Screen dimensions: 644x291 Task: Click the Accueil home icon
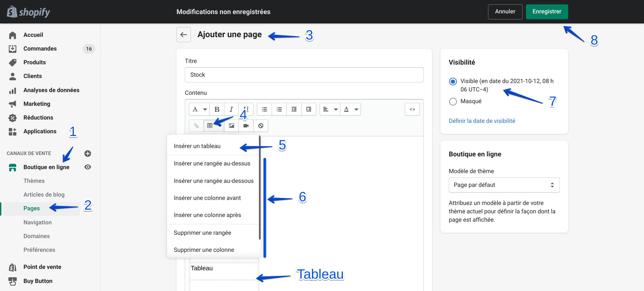tap(13, 35)
